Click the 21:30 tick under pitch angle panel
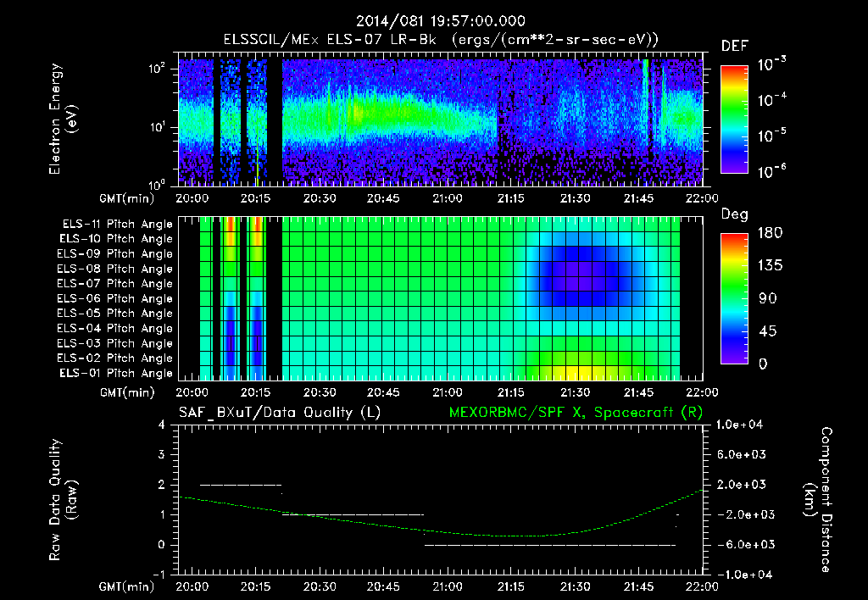 pyautogui.click(x=575, y=393)
